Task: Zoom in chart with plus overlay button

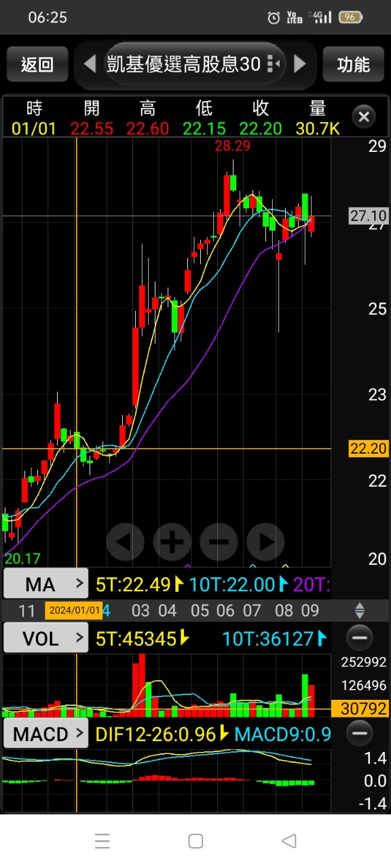Action: [x=172, y=542]
